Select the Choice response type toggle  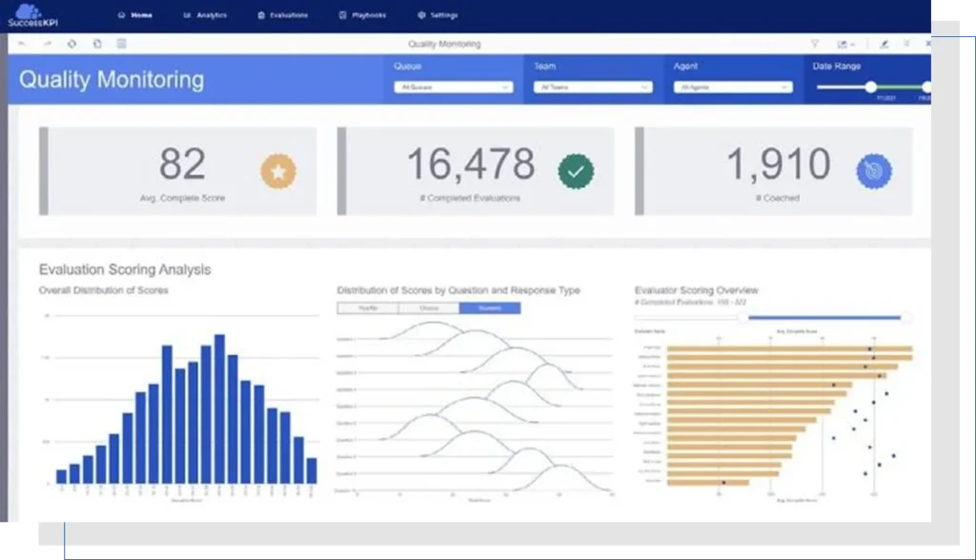(x=429, y=308)
